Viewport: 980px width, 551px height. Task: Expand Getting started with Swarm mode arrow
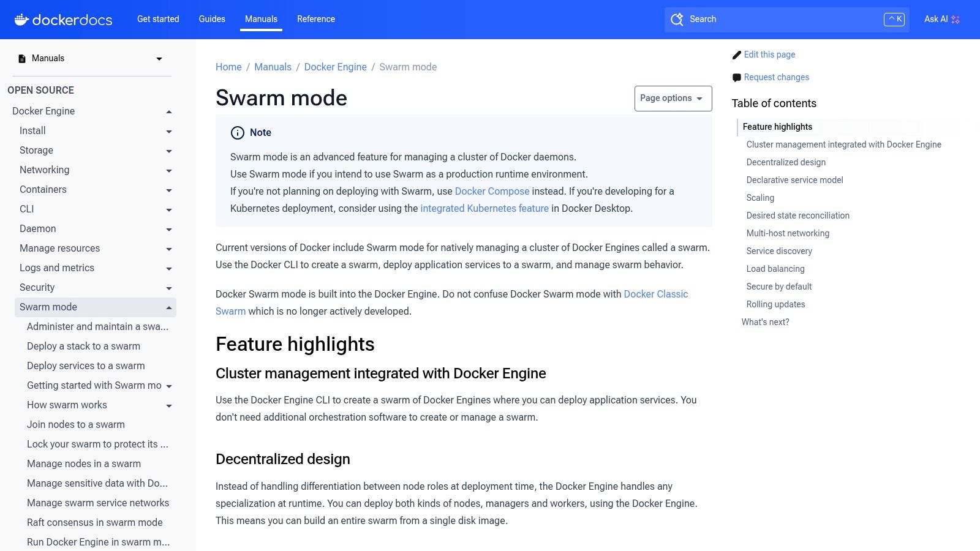point(169,386)
